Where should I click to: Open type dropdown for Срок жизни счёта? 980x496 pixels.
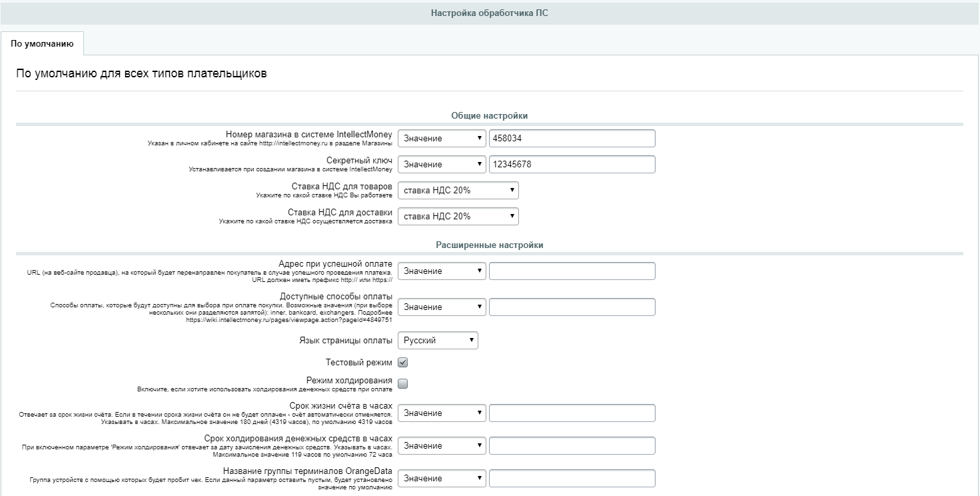(442, 413)
